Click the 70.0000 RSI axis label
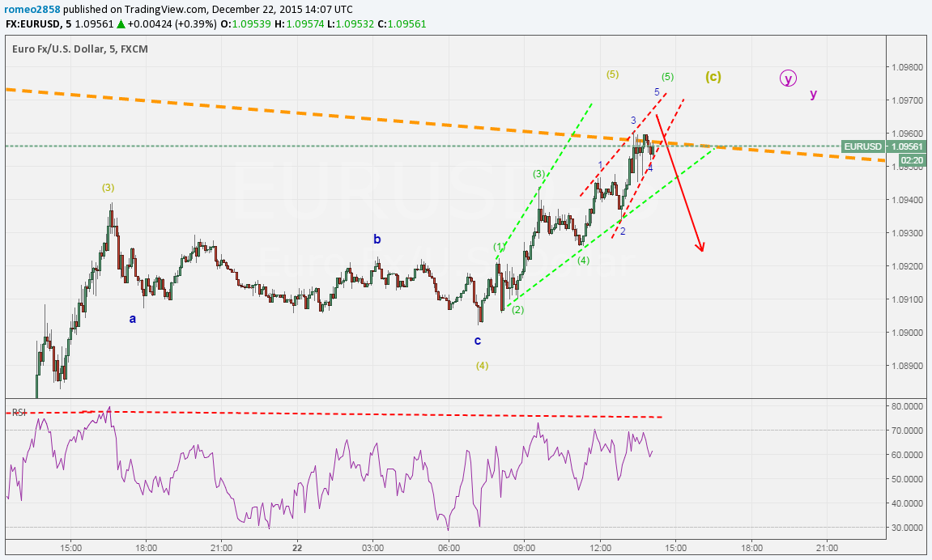 pos(908,431)
